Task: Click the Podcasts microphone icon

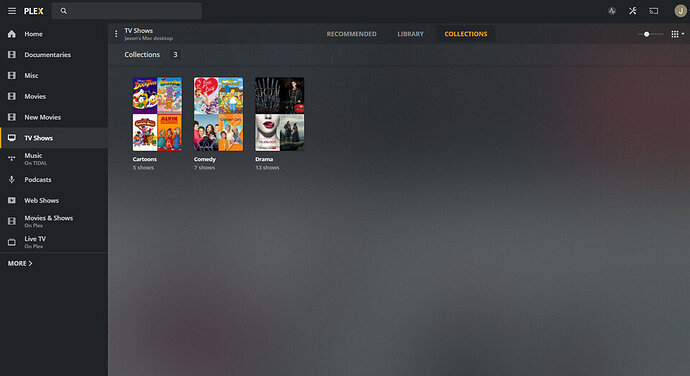Action: pyautogui.click(x=12, y=179)
